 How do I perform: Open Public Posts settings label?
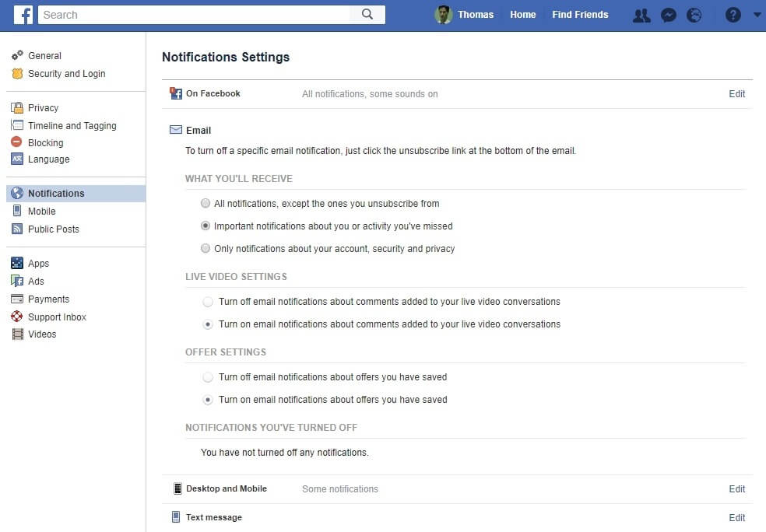[x=53, y=229]
